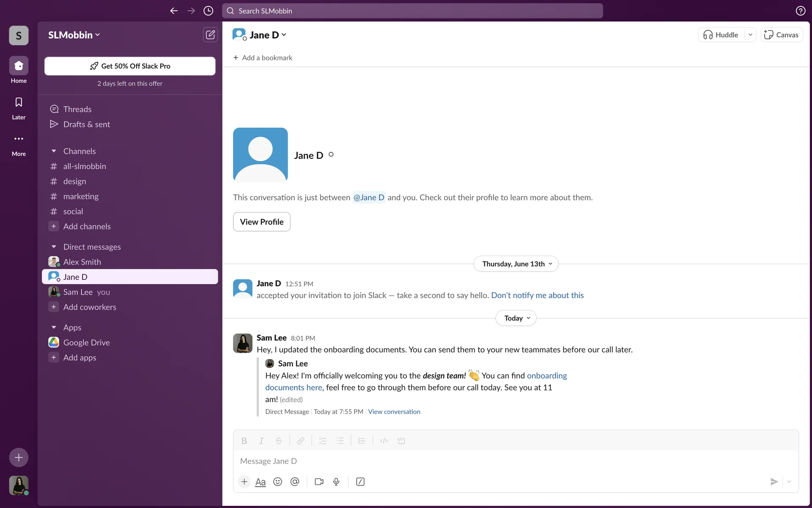Toggle the Aa formatting toolbar
This screenshot has width=812, height=508.
(261, 482)
